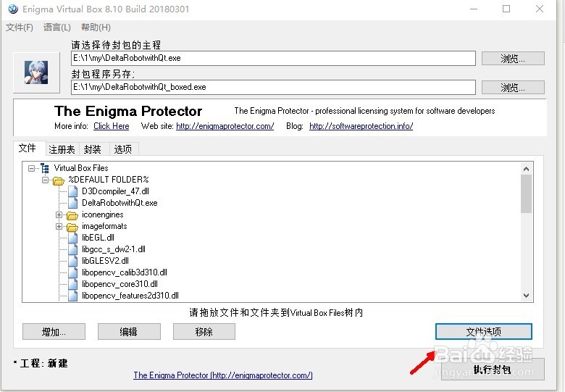Select the iconengines folder name
565x392 pixels.
point(103,214)
